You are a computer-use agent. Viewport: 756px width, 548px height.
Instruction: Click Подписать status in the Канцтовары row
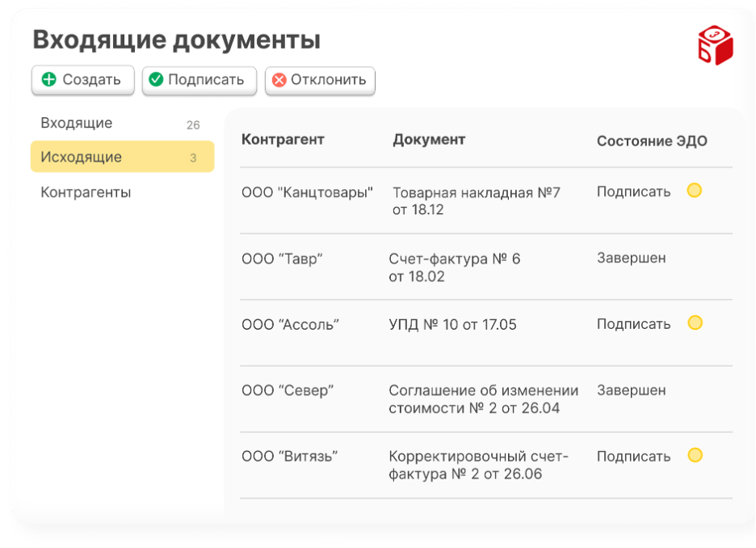tap(633, 192)
